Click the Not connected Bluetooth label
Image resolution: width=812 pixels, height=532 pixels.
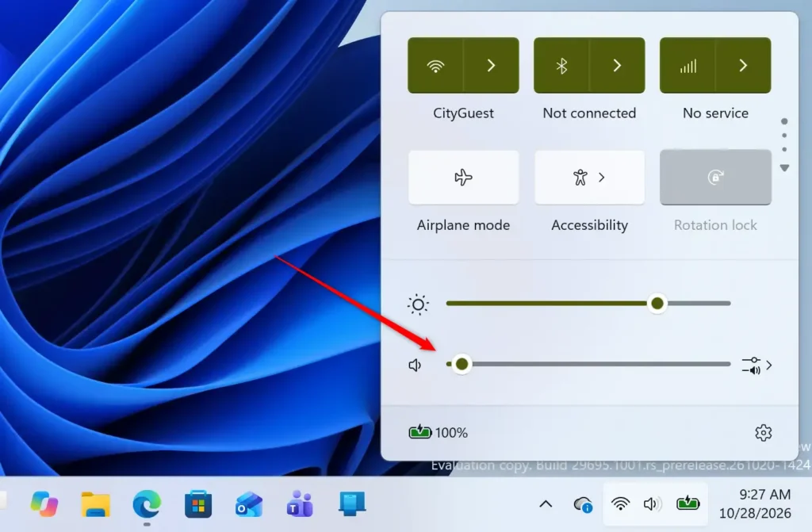589,113
